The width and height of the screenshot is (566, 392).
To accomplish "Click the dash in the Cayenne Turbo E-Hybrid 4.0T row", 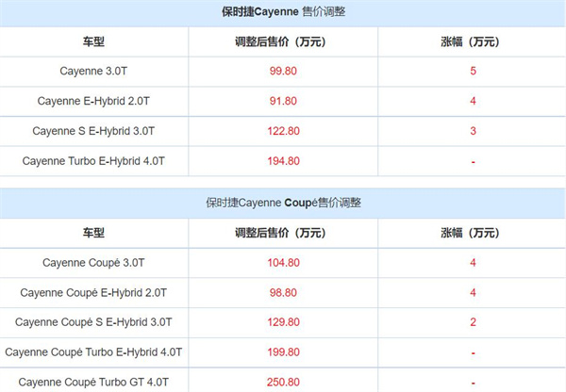I will 473,162.
